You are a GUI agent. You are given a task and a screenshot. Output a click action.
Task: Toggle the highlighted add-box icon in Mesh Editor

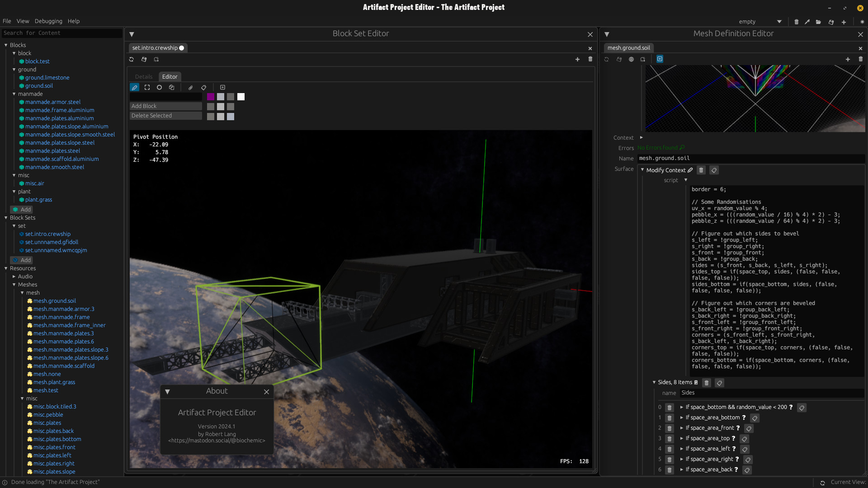(x=660, y=59)
